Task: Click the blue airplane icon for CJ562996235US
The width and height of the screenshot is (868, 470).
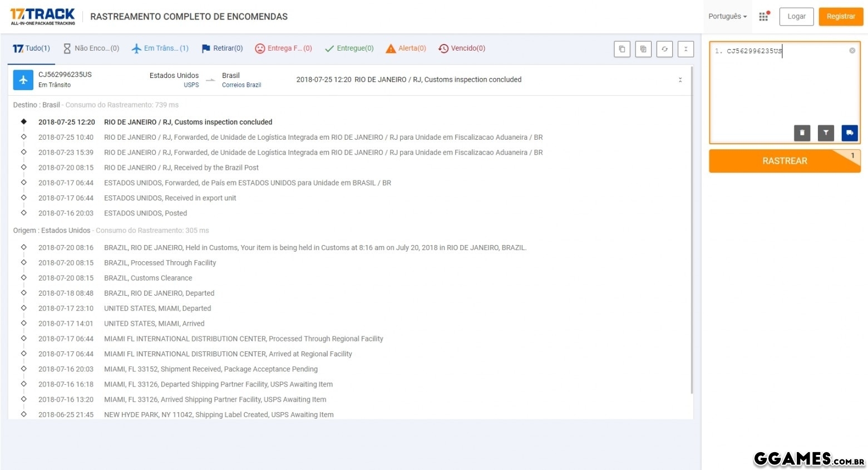Action: (x=23, y=80)
